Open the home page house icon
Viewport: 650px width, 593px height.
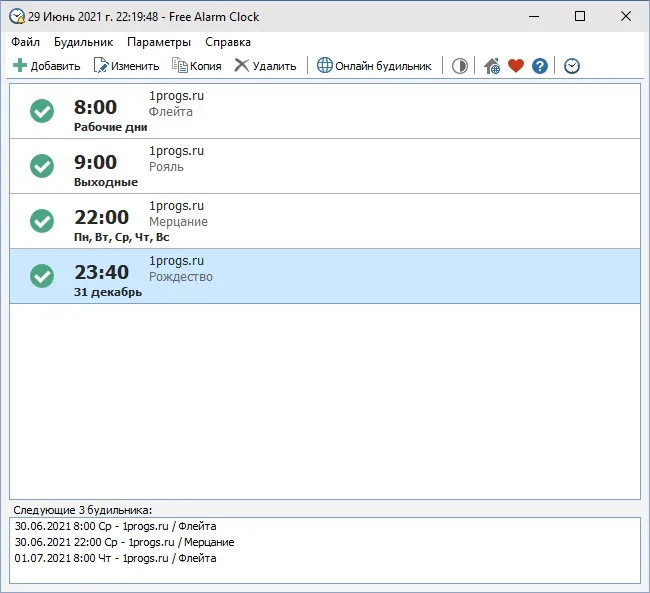tap(492, 66)
